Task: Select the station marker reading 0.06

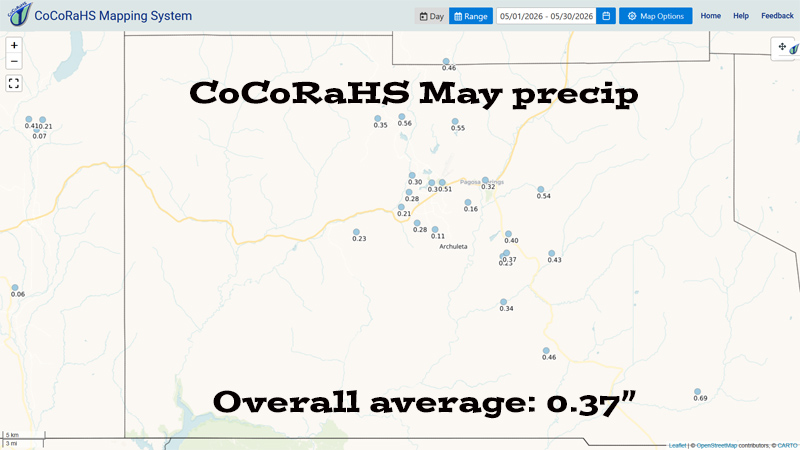Action: click(x=15, y=288)
